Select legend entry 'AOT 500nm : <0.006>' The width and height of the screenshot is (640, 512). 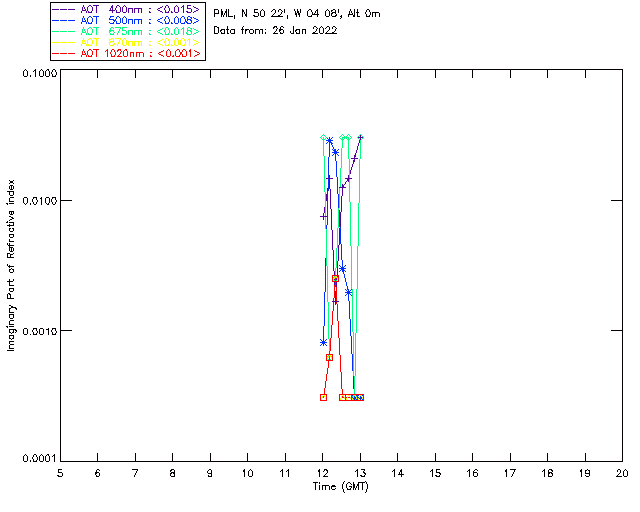pos(140,20)
